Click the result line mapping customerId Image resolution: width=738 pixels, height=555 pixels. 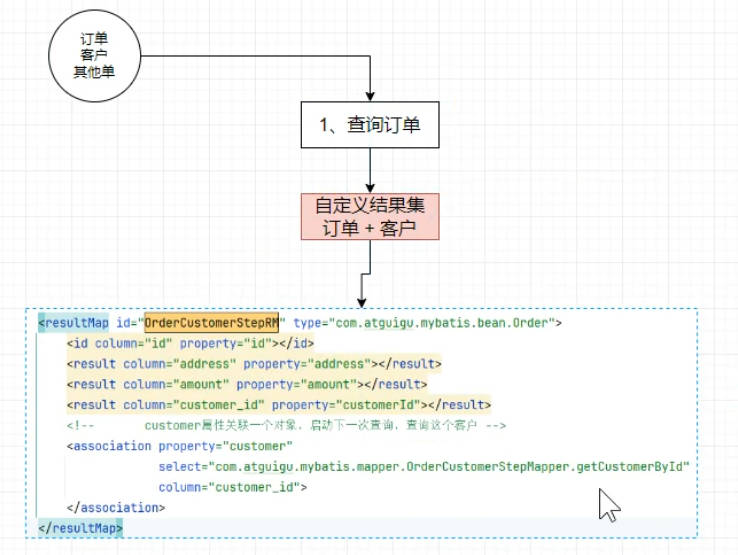point(279,405)
